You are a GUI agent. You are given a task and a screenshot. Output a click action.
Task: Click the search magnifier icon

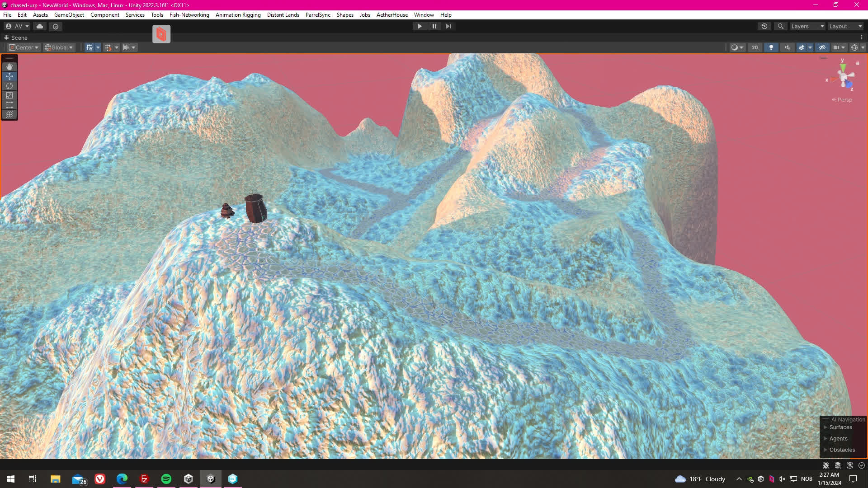tap(780, 26)
